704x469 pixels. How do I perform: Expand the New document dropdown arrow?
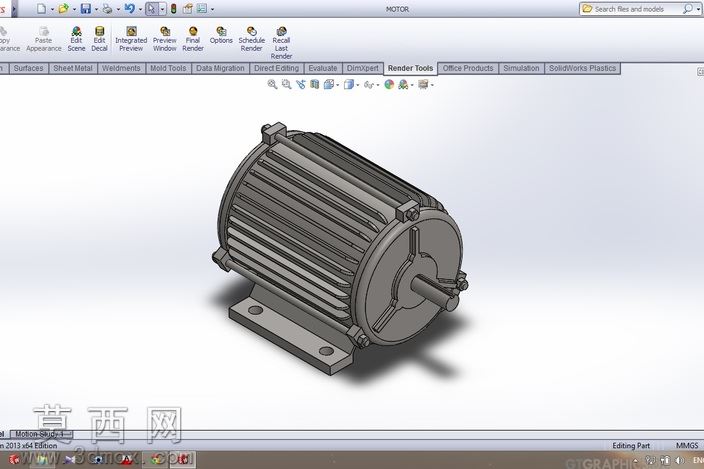pyautogui.click(x=53, y=9)
